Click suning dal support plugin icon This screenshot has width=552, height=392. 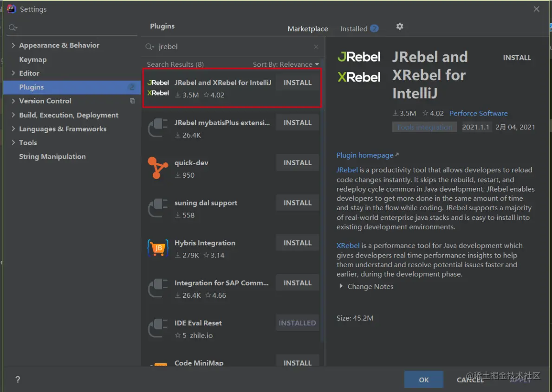158,208
